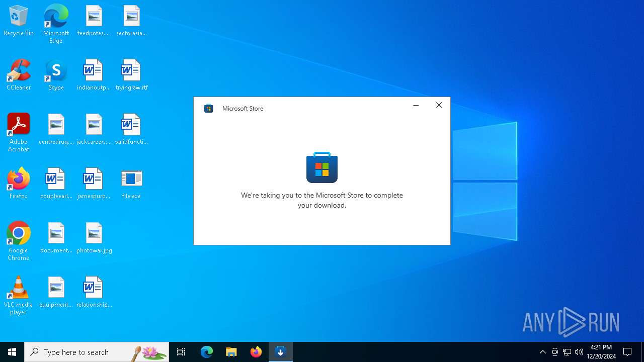Image resolution: width=644 pixels, height=362 pixels.
Task: Open Microsoft Edge desktop shortcut
Action: point(56,24)
